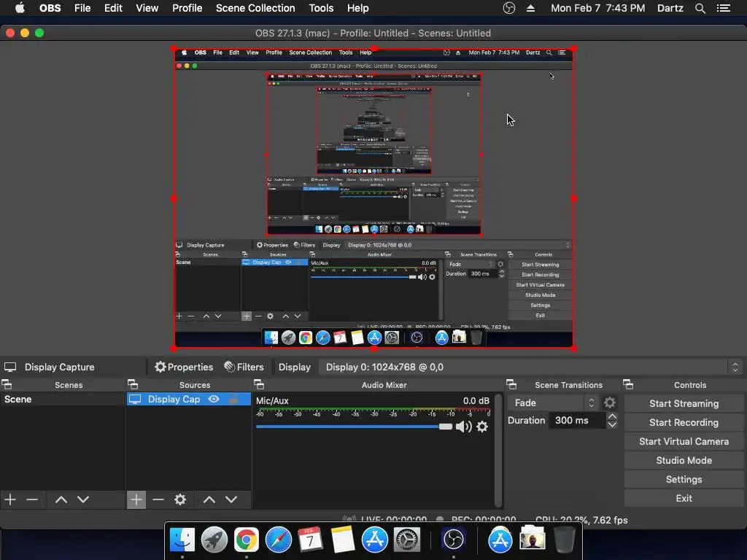The width and height of the screenshot is (747, 560).
Task: Click OBS icon in the Dock
Action: point(453,540)
